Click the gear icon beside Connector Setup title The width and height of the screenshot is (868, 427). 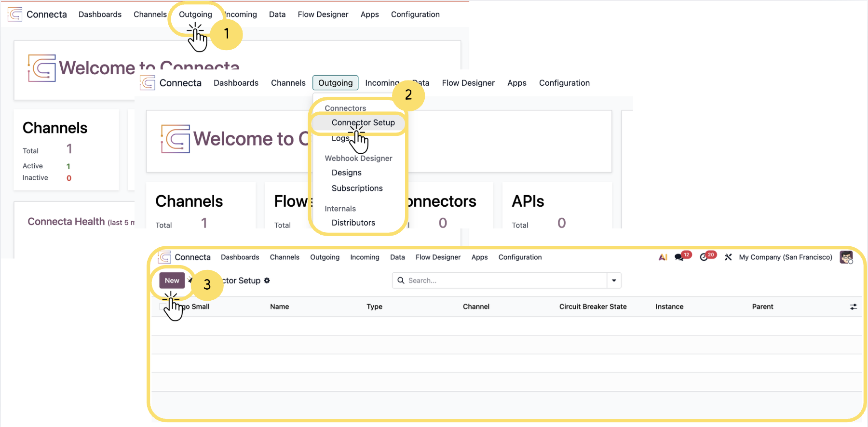(x=267, y=280)
